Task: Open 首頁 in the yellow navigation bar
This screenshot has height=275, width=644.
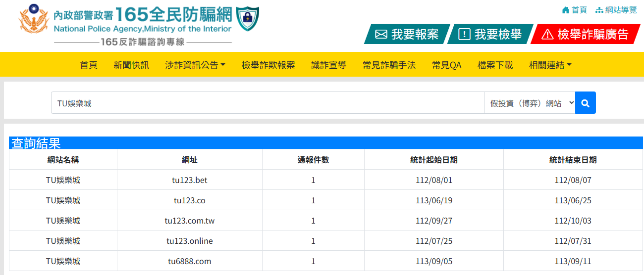Action: click(x=89, y=65)
